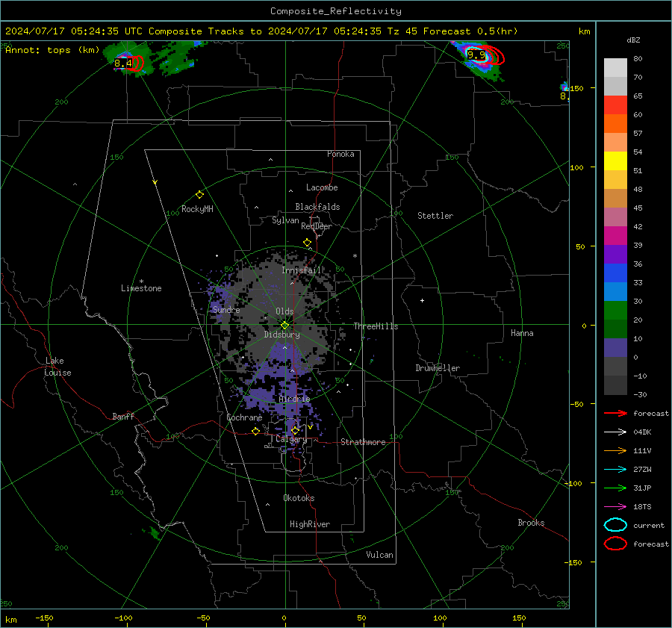
Task: Click the orange 111V arrow in legend
Action: tap(615, 450)
